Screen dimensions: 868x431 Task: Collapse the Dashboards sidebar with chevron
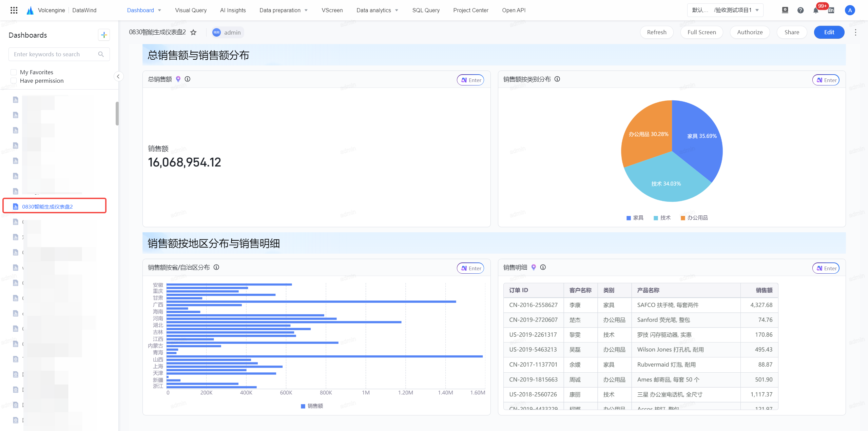(x=118, y=76)
